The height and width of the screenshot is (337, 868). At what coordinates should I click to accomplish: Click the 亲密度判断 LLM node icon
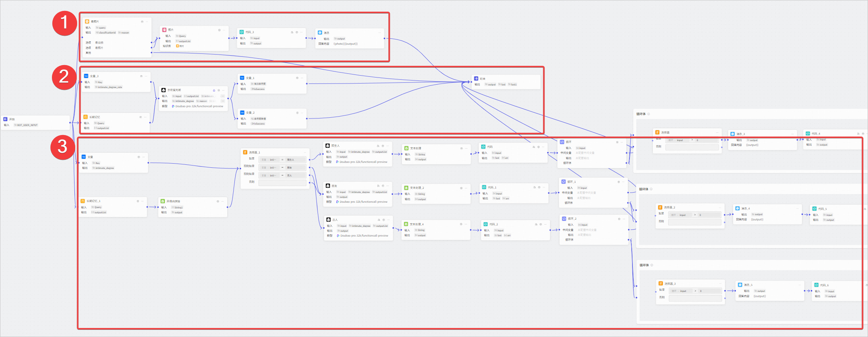pos(164,90)
